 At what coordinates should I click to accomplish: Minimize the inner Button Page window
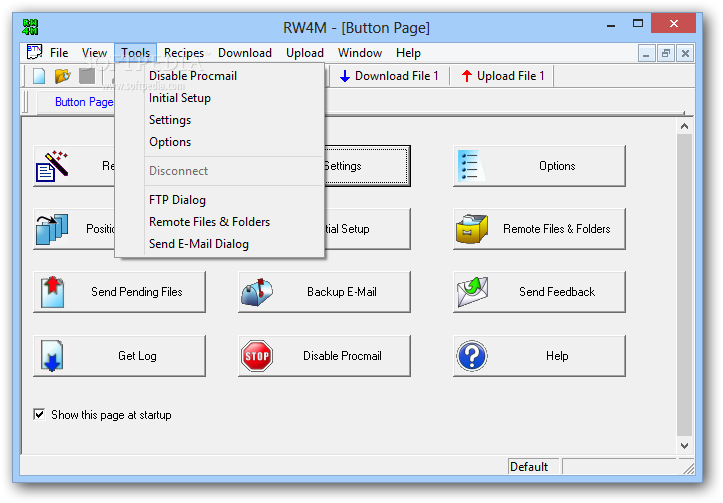coord(646,53)
